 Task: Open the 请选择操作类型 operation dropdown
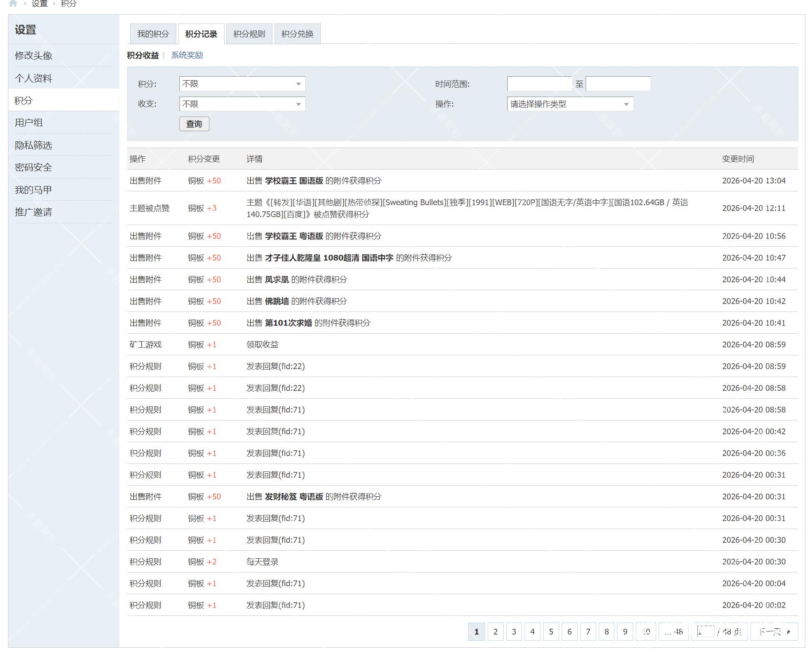pos(569,104)
